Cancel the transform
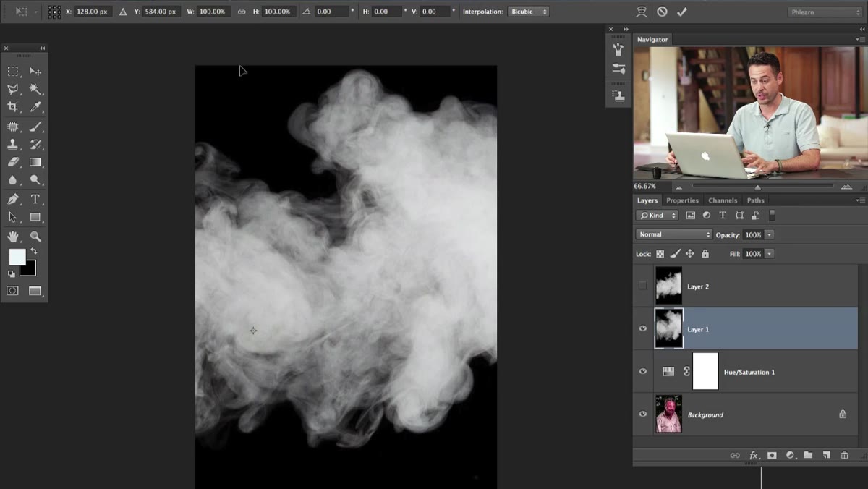 pyautogui.click(x=662, y=12)
